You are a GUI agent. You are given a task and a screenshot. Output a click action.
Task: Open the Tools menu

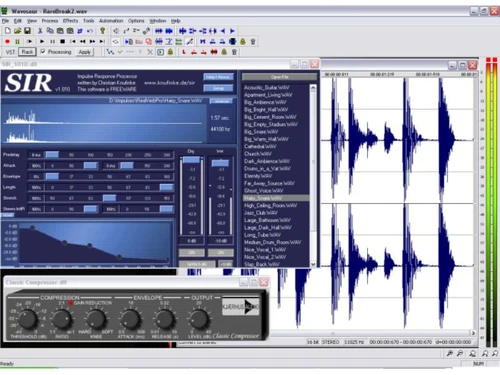click(88, 21)
